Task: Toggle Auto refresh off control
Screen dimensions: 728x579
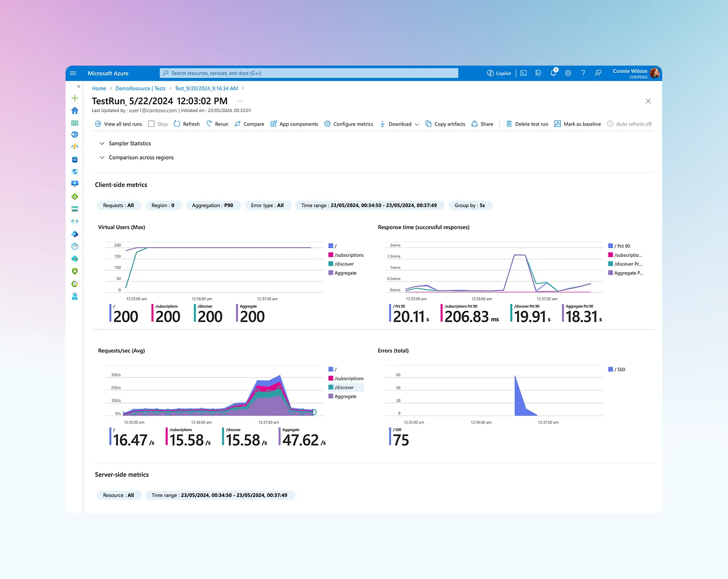Action: tap(629, 124)
